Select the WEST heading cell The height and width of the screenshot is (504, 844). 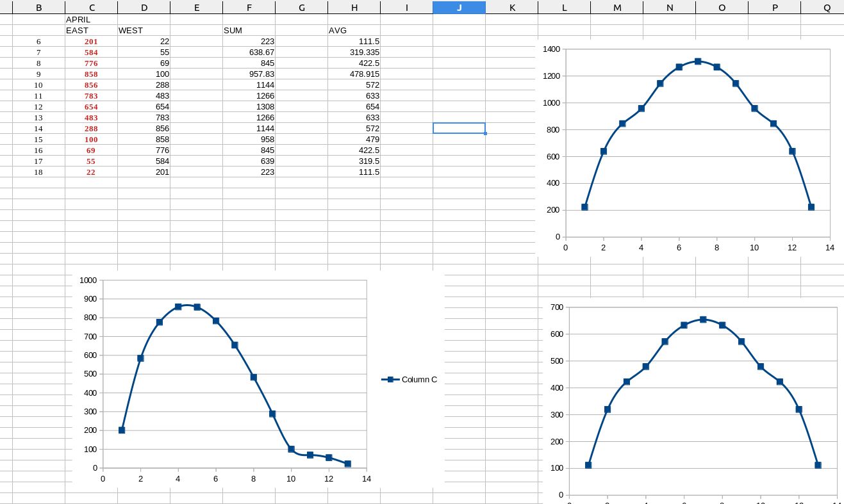[x=144, y=30]
